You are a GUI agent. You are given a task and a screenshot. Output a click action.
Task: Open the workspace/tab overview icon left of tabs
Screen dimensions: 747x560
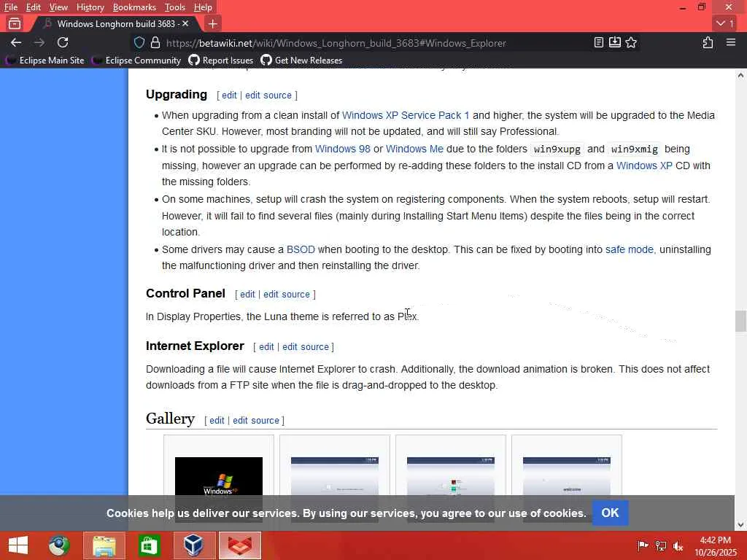(15, 23)
